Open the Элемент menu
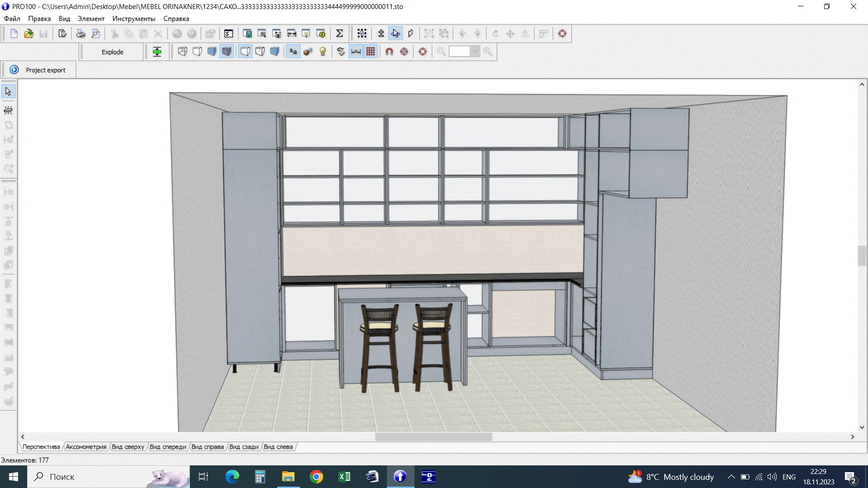 click(x=91, y=19)
